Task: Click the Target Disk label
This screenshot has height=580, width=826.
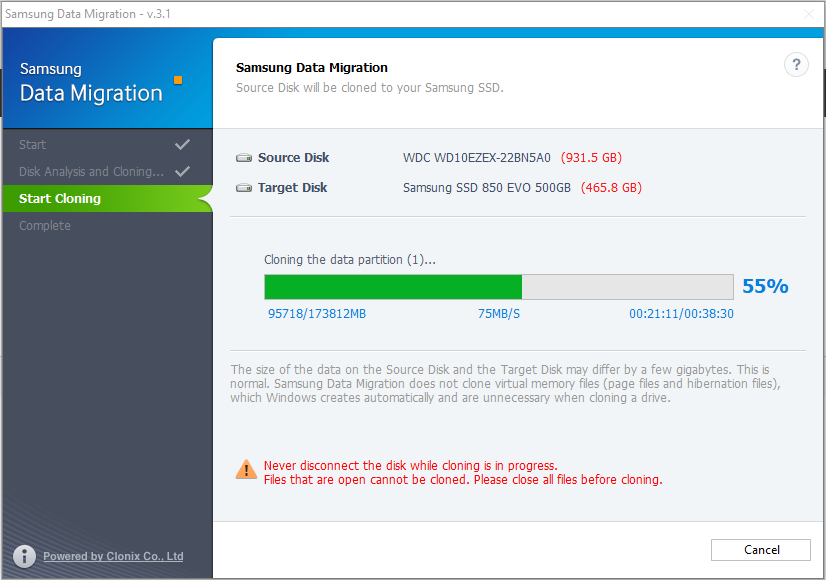Action: 292,188
